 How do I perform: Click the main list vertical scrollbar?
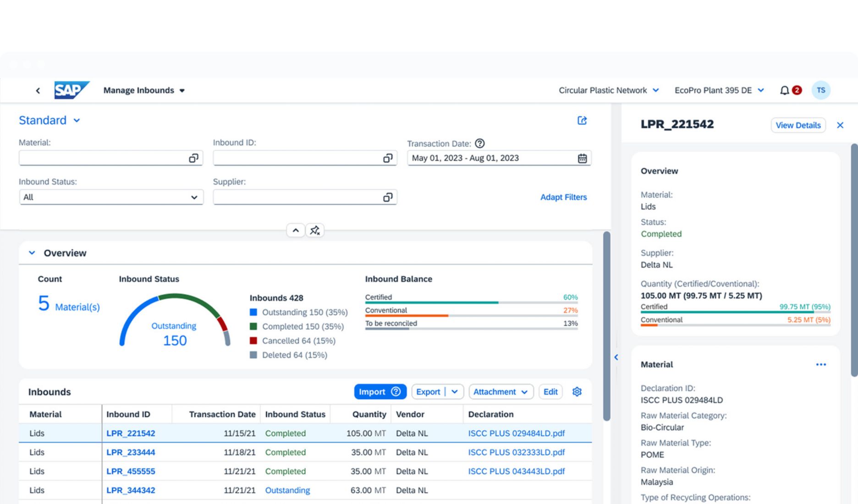pos(606,325)
